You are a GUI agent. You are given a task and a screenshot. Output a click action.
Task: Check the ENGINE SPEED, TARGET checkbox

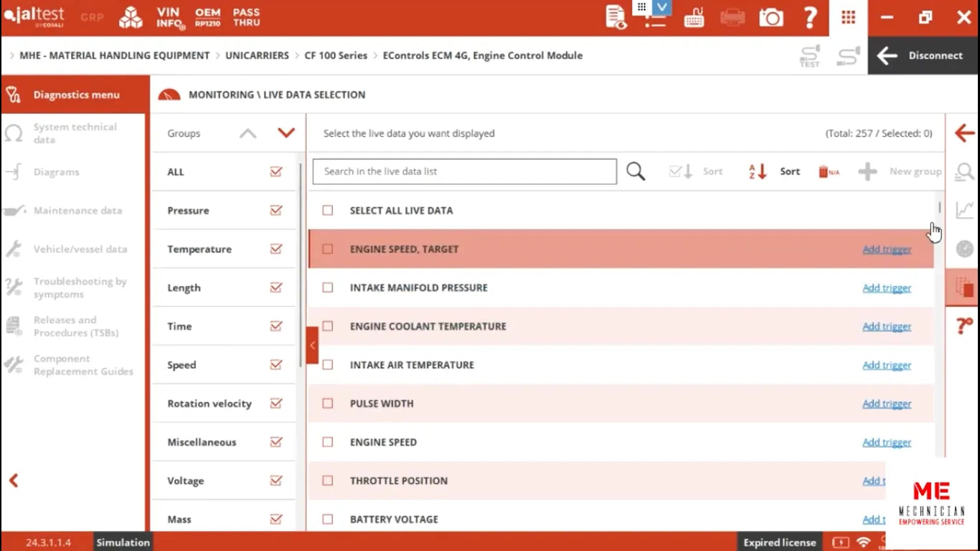(328, 249)
